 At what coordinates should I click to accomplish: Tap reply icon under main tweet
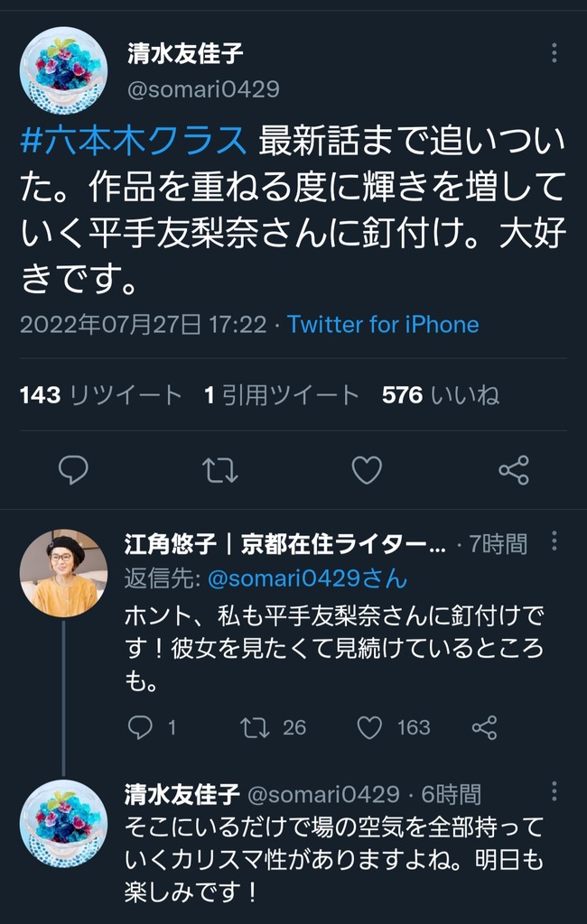pos(73,469)
